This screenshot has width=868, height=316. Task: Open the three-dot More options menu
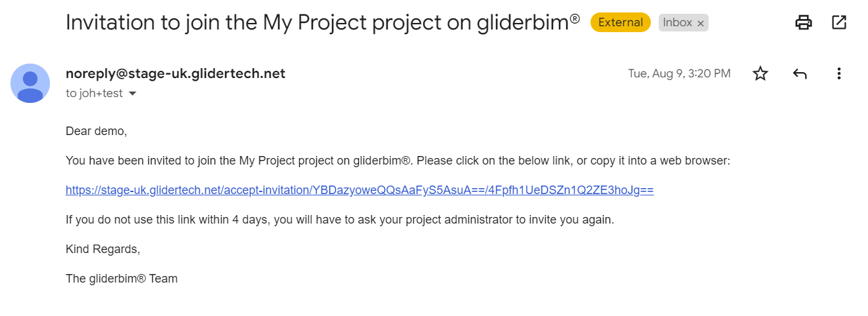point(838,73)
